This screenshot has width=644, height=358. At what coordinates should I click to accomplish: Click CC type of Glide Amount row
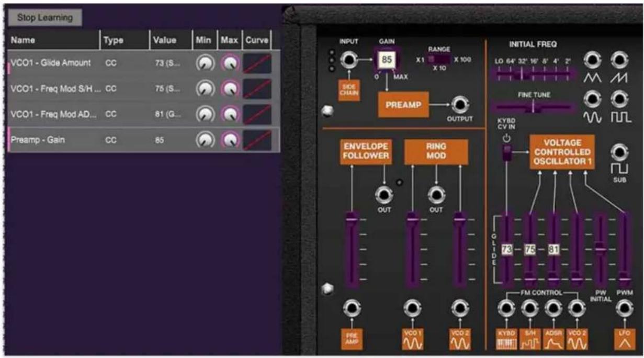111,63
